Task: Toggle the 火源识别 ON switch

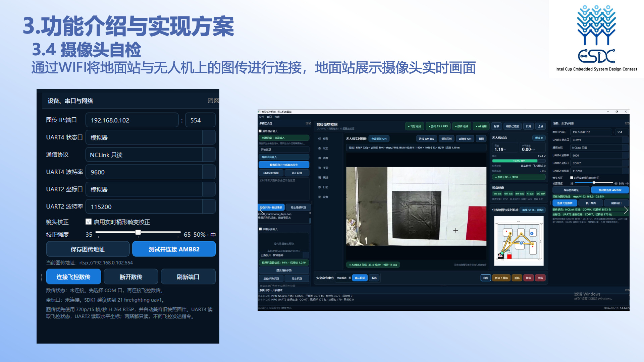Action: [x=379, y=139]
